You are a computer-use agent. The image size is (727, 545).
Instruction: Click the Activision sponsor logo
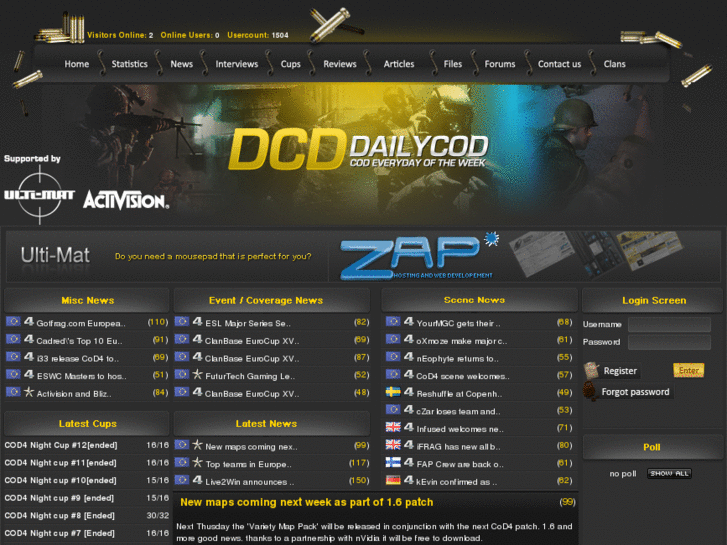126,200
